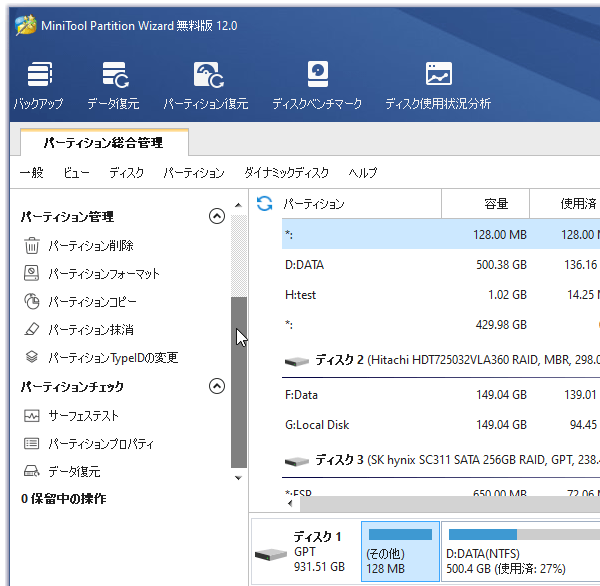The image size is (600, 586).
Task: Click the list icon for パーティションプロパティ
Action: click(x=32, y=444)
